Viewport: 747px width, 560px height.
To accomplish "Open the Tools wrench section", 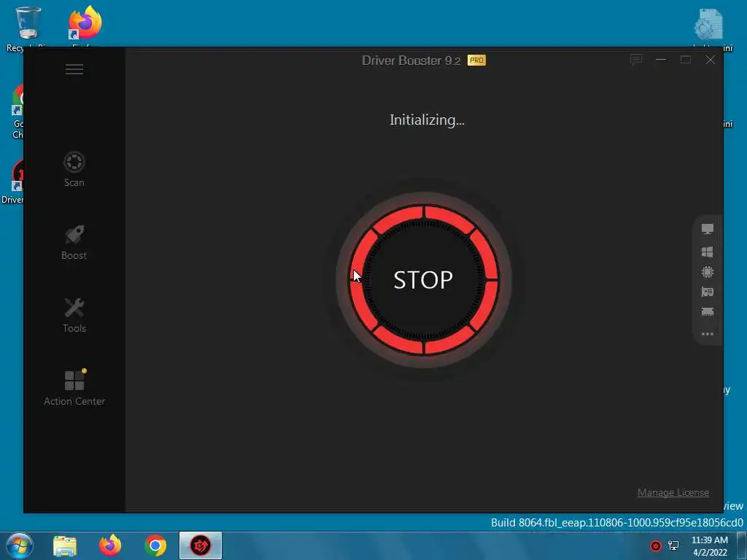I will click(74, 315).
